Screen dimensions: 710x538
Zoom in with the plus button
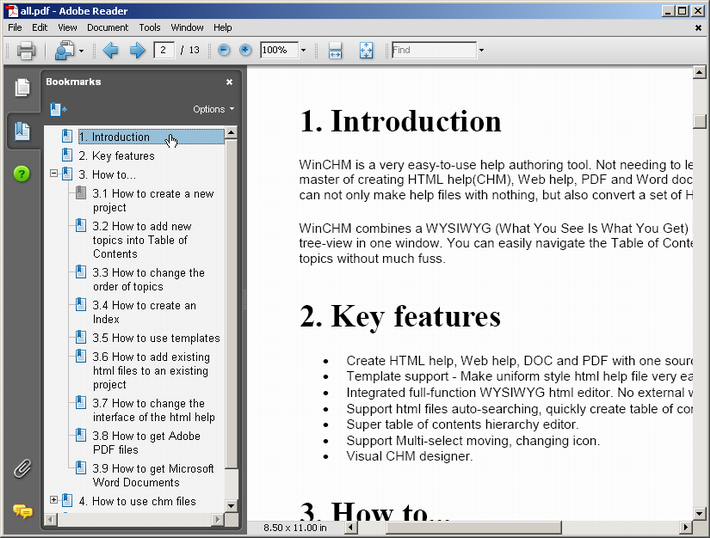pos(245,50)
